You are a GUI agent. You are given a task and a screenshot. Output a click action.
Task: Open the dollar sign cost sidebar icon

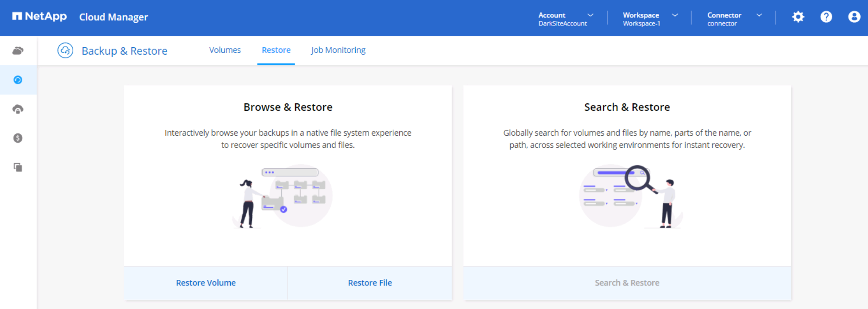(x=18, y=138)
